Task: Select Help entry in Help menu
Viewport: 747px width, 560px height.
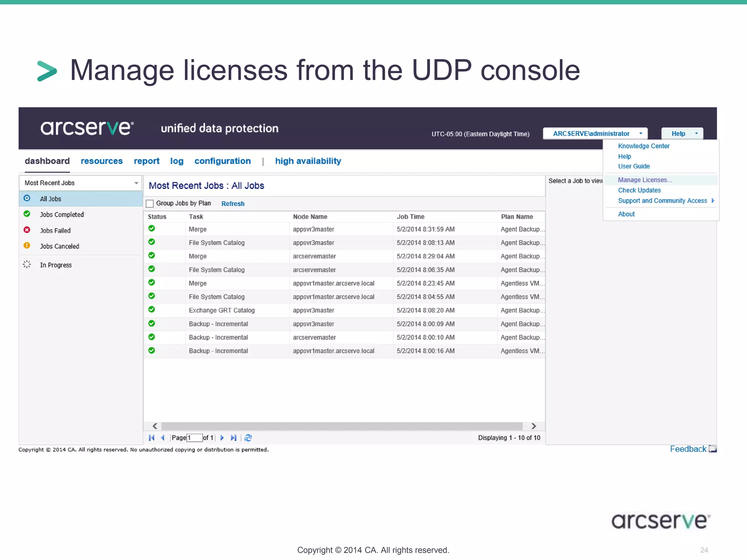Action: coord(624,156)
